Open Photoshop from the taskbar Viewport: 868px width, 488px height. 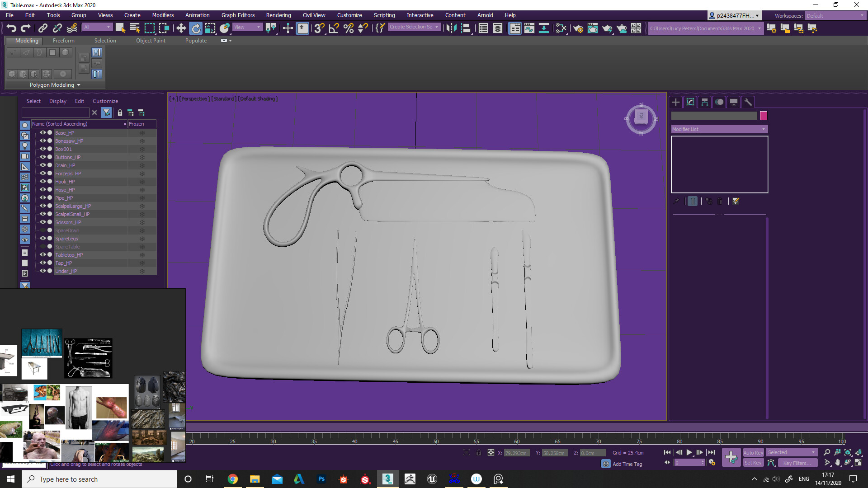click(x=321, y=479)
